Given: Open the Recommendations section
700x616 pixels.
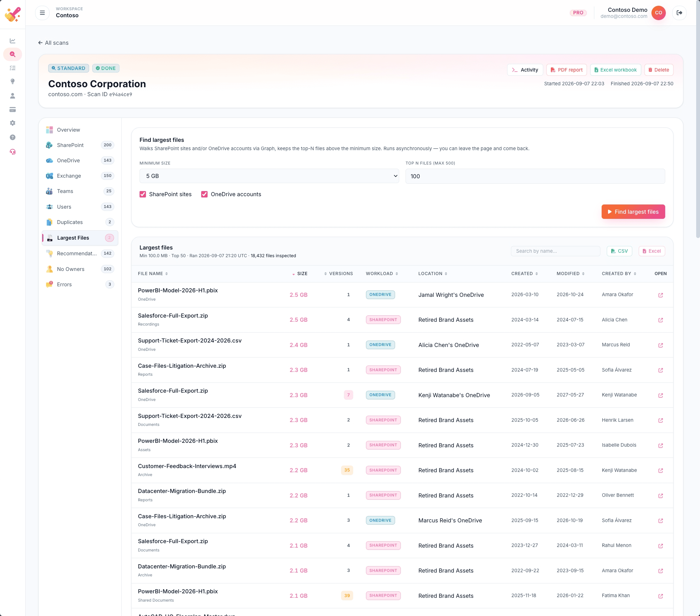Looking at the screenshot, I should point(80,254).
